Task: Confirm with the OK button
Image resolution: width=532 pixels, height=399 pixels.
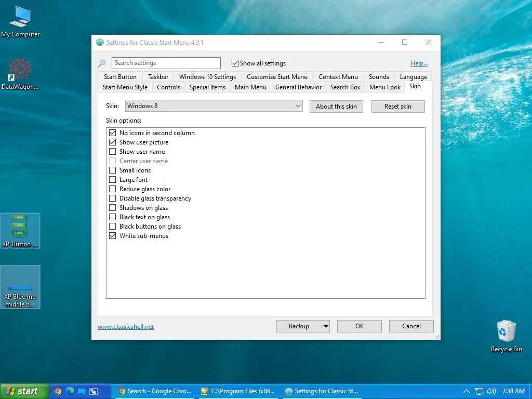Action: 360,326
